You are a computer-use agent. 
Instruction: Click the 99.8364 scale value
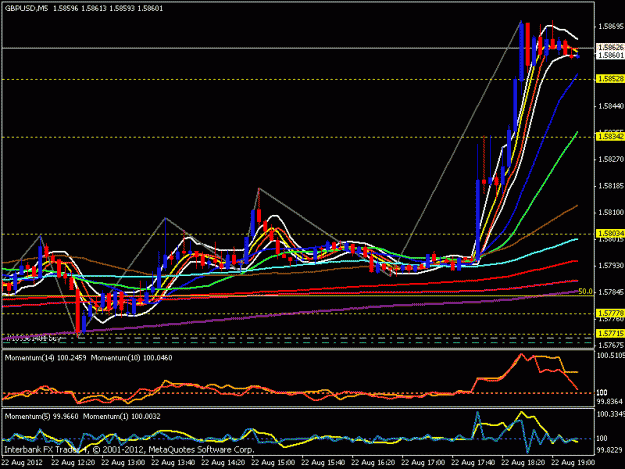coord(609,401)
